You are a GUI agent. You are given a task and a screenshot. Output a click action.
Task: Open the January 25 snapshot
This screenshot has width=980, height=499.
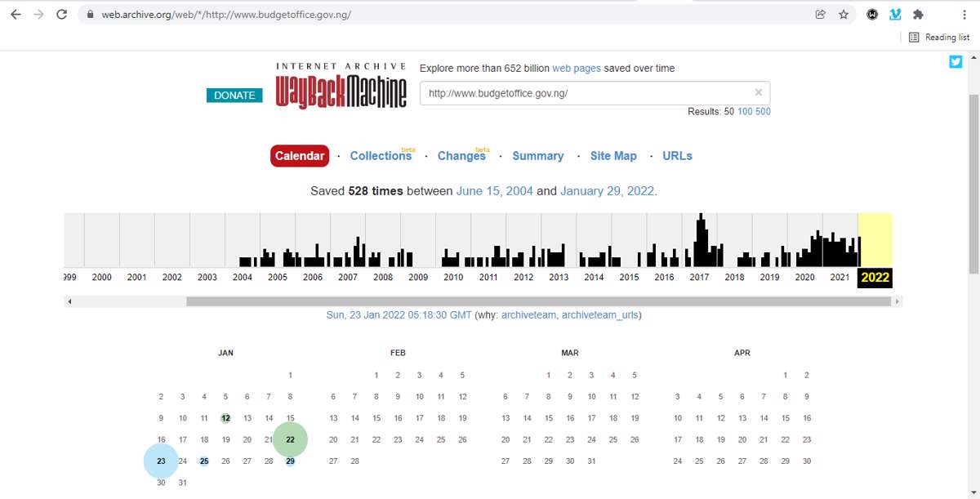(x=204, y=461)
